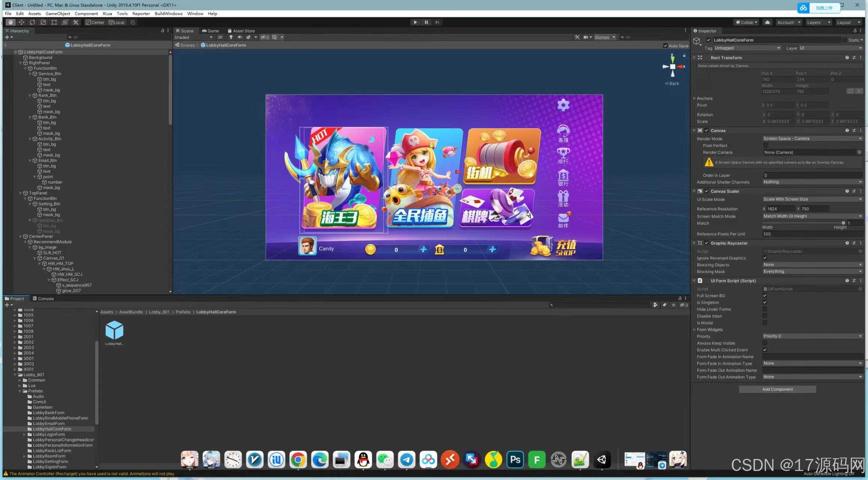The image size is (868, 480).
Task: Select the Hand tool in the toolbar
Action: 11,22
